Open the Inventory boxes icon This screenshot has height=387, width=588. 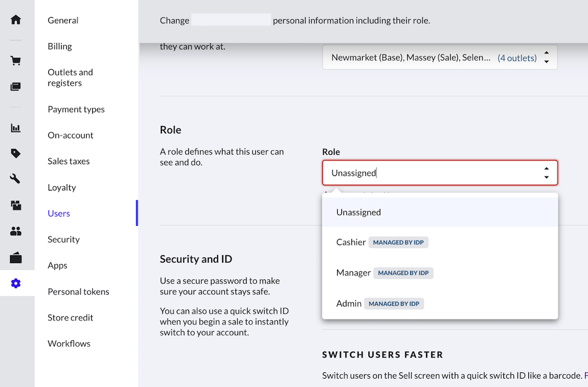(x=16, y=205)
